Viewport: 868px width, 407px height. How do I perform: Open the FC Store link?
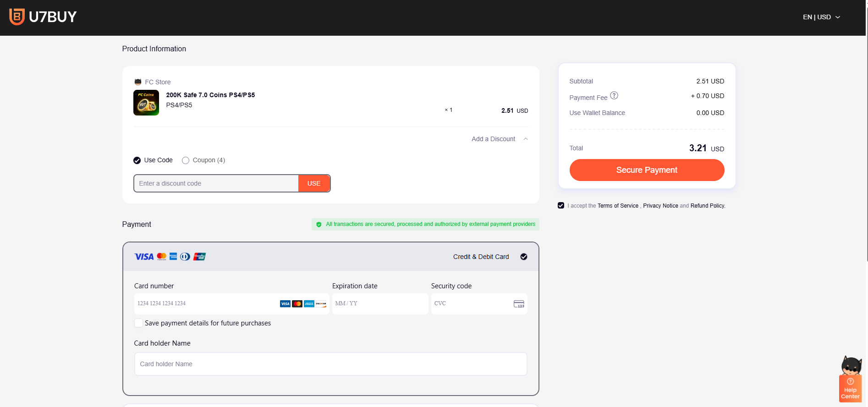tap(158, 82)
